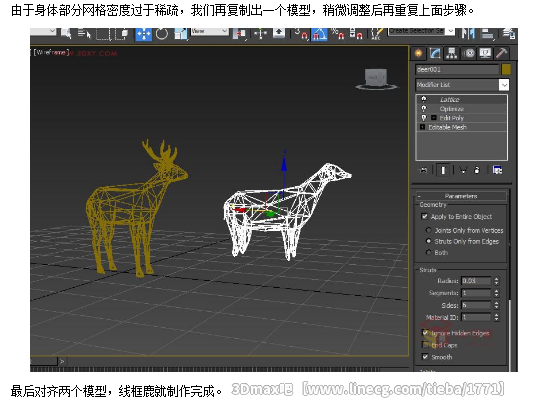This screenshot has width=544, height=408.
Task: Select Struts Only from Edges radio button
Action: point(428,241)
